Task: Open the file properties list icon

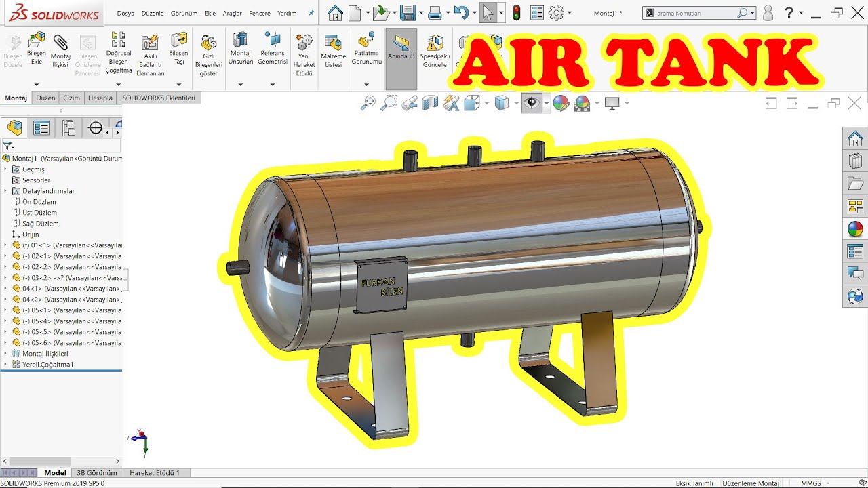Action: click(536, 13)
